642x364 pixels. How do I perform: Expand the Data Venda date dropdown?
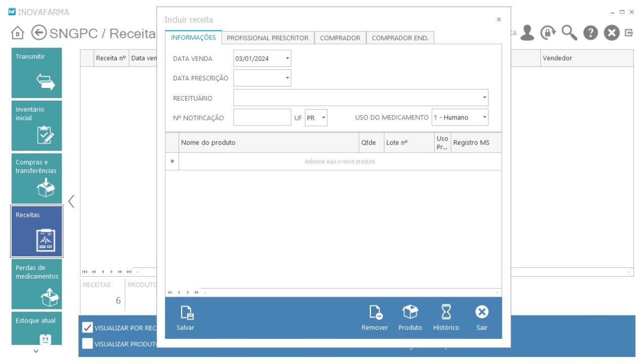pyautogui.click(x=287, y=59)
